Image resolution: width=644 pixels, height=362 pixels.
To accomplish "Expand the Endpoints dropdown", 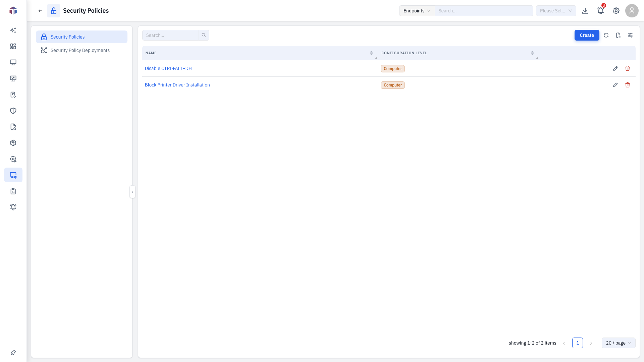I will click(417, 11).
